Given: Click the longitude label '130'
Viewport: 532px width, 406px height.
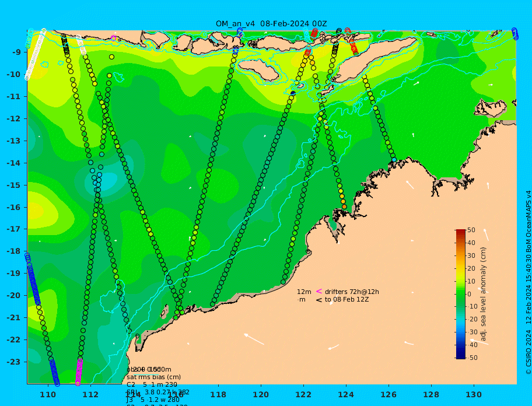Looking at the screenshot, I should coord(474,394).
